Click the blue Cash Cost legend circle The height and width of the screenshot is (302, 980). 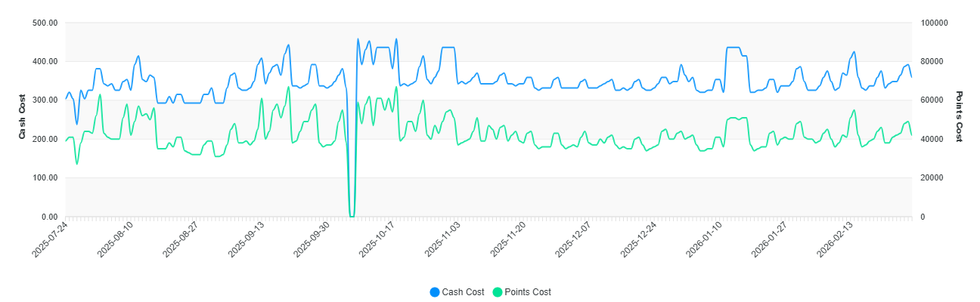click(x=434, y=292)
